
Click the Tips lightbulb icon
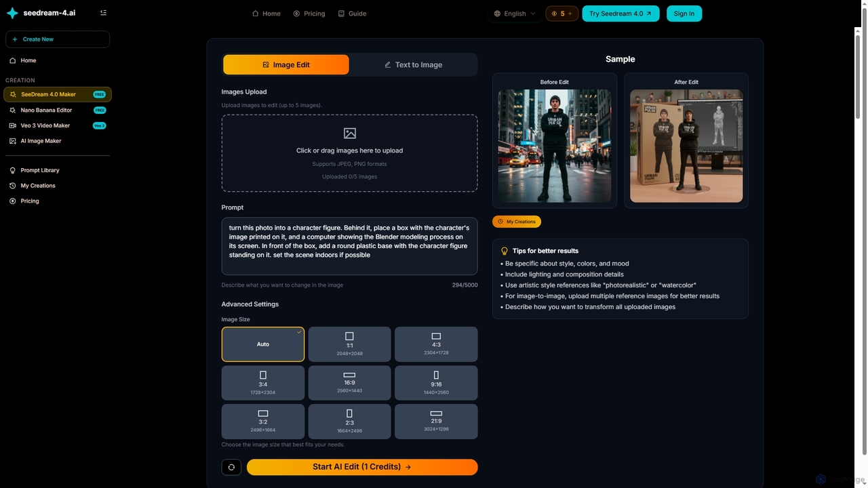(x=505, y=251)
